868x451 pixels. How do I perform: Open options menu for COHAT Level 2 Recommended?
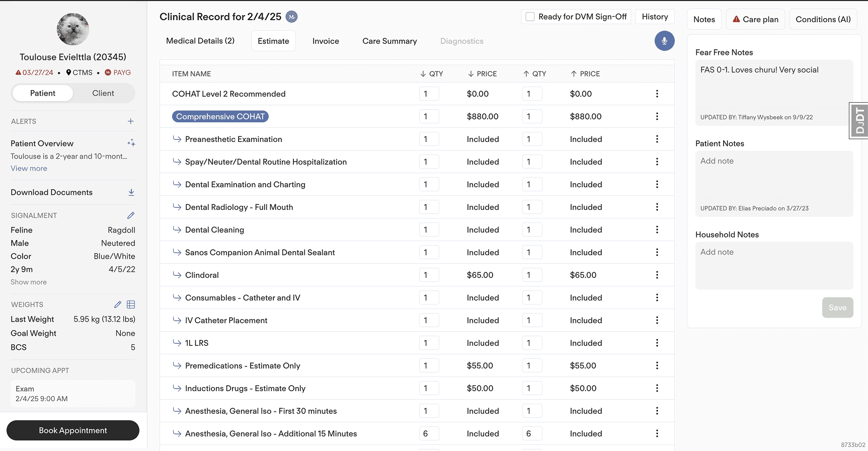pos(657,94)
